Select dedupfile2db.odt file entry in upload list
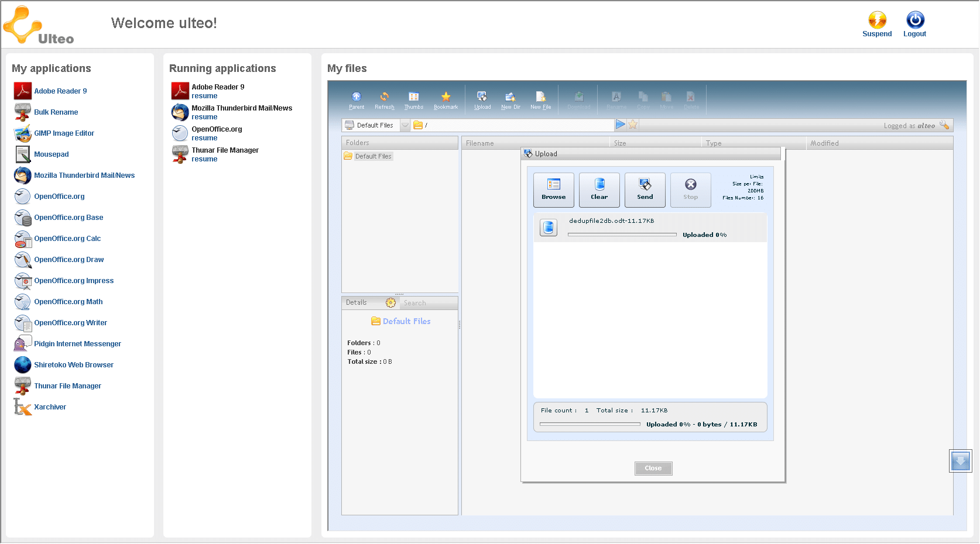 [x=650, y=228]
